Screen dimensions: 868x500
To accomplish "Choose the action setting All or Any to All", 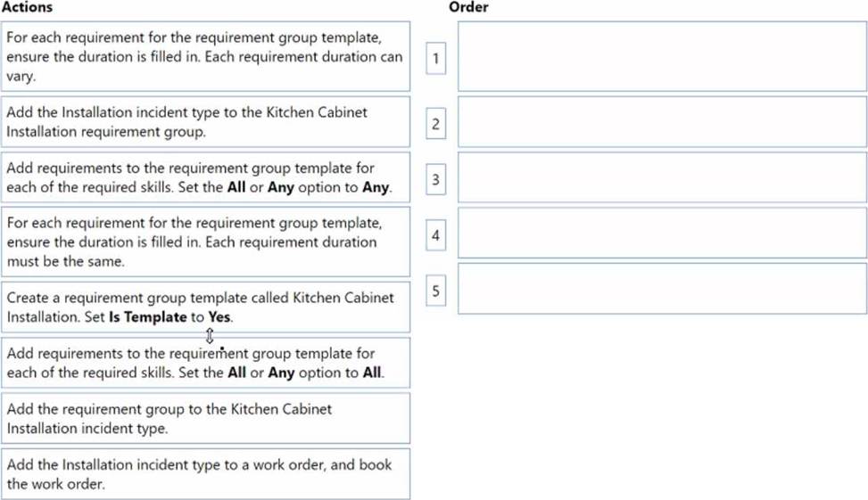I will pyautogui.click(x=205, y=363).
